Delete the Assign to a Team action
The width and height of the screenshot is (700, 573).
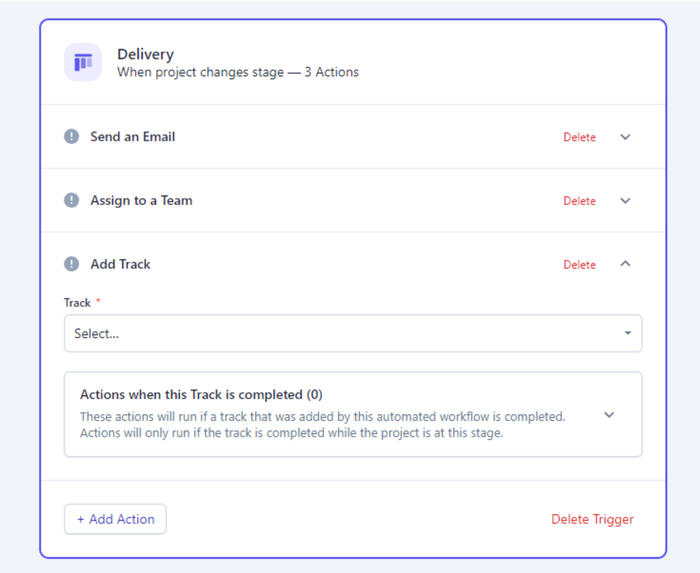[x=579, y=202]
